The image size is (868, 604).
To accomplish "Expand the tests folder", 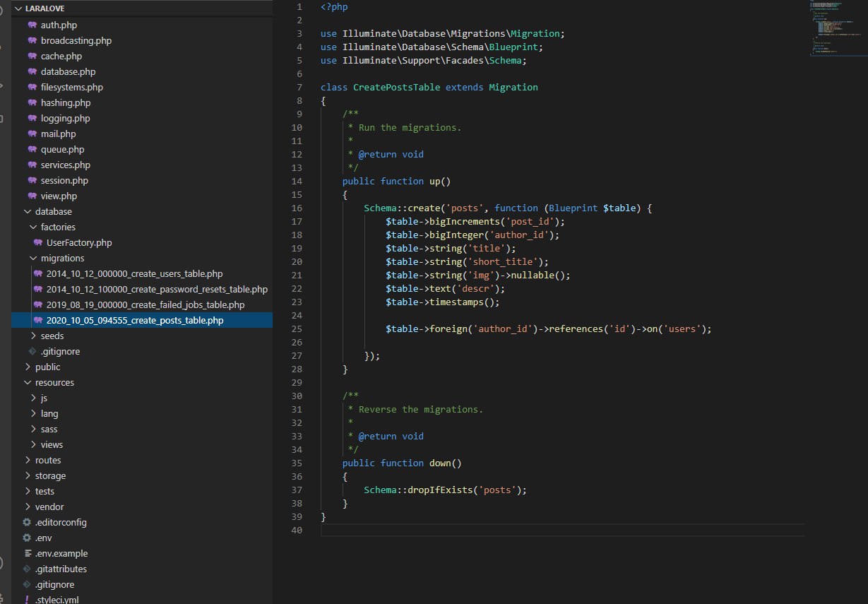I will coord(28,491).
